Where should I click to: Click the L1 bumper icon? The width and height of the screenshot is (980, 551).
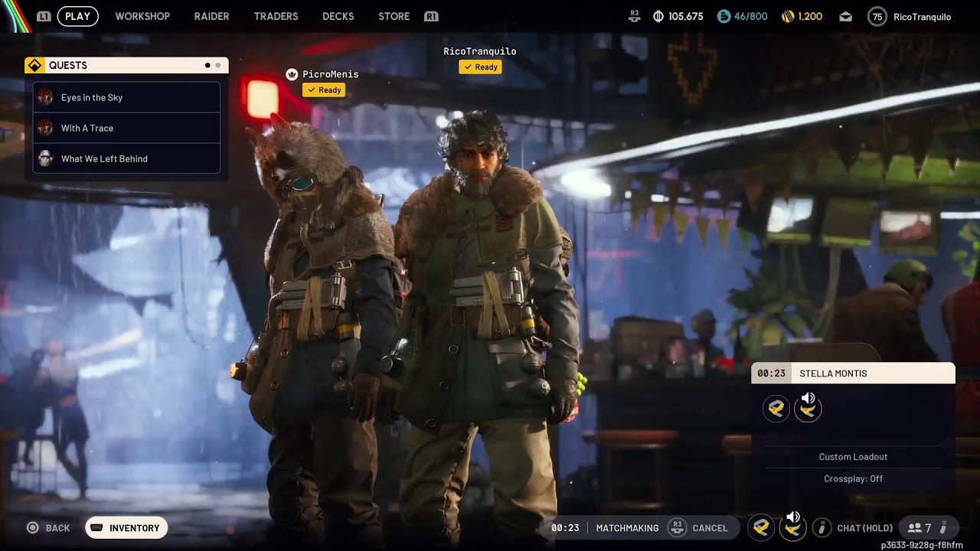[x=44, y=16]
